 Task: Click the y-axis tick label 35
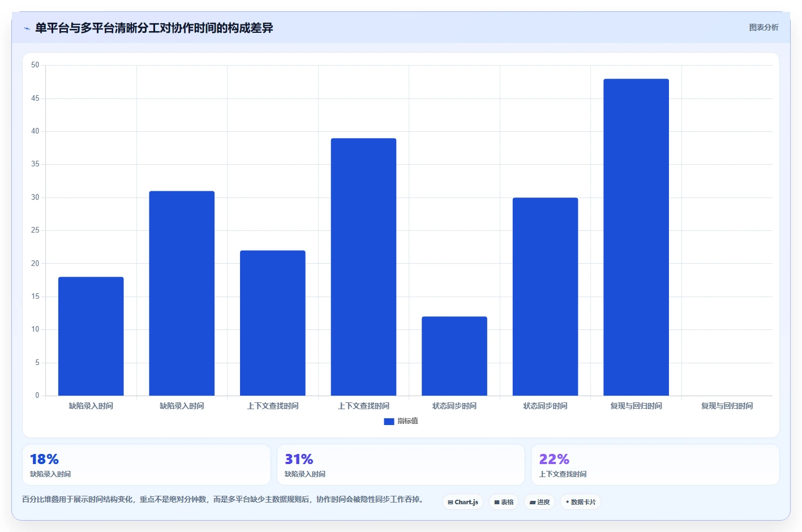35,164
